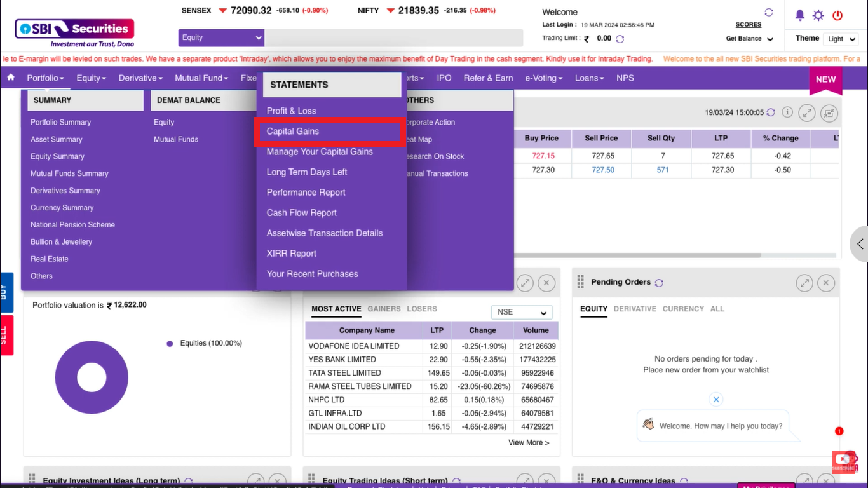Open Your Recent Purchases
The image size is (868, 488).
tap(313, 273)
